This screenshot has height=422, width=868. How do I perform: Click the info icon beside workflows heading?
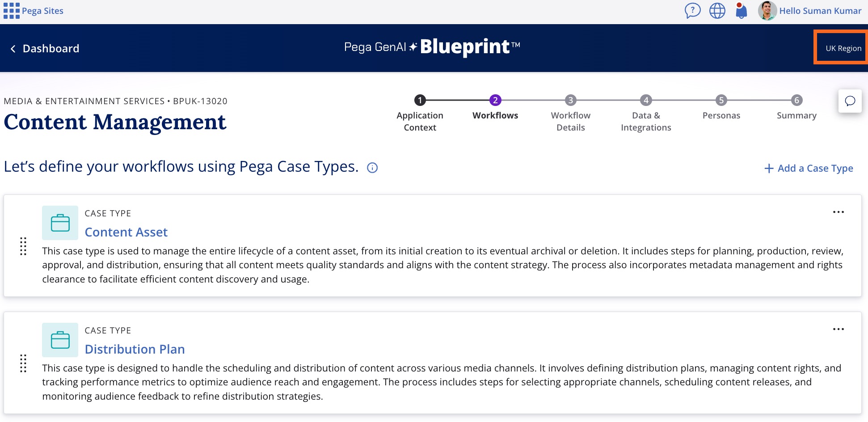[x=372, y=168]
